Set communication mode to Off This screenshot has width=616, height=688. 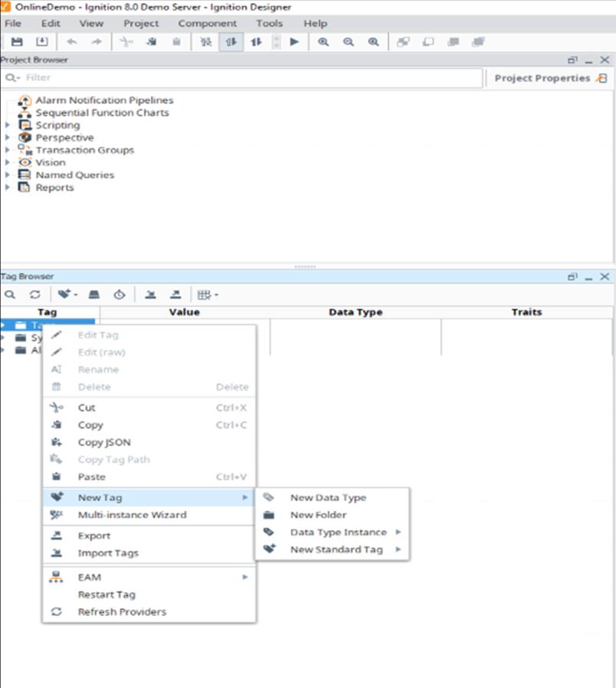click(x=206, y=41)
